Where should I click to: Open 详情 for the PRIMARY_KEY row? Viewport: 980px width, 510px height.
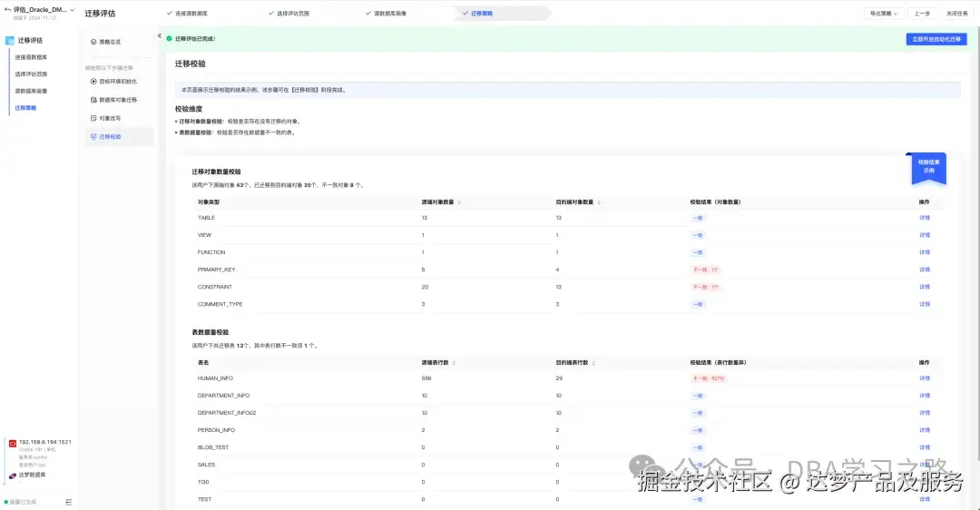pos(925,270)
